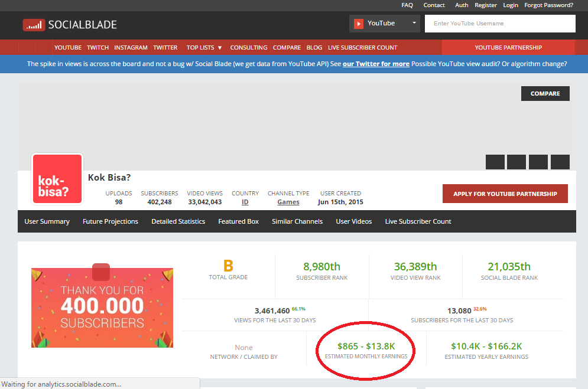Select TWITCH in the navigation bar

point(98,48)
